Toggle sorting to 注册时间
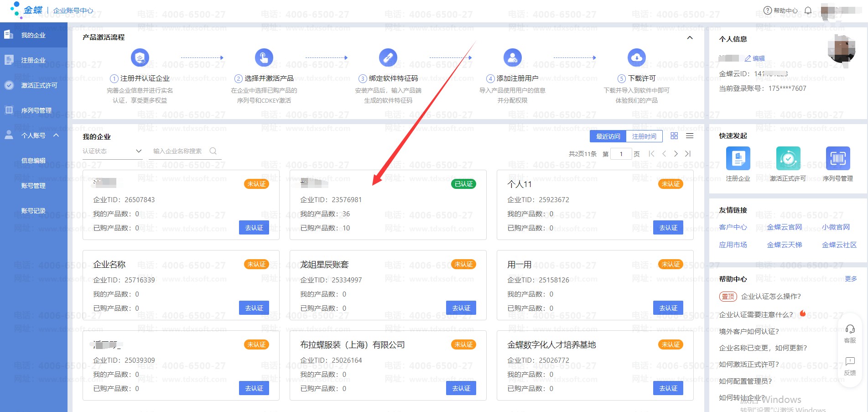Screen dimensions: 868x412 (x=644, y=136)
